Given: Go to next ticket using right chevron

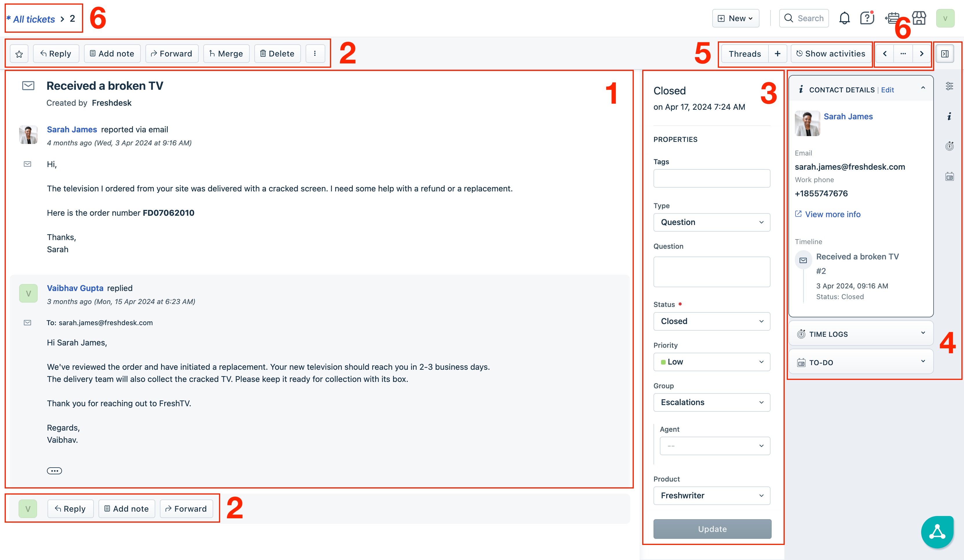Looking at the screenshot, I should coord(921,54).
